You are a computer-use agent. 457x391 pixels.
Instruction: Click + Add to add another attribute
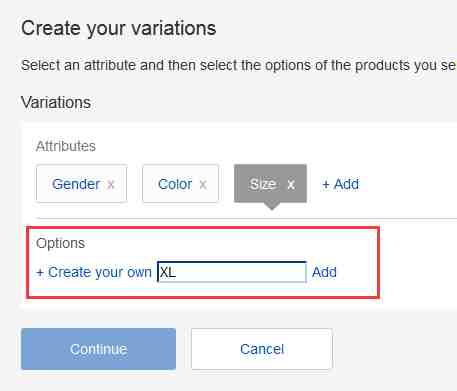coord(341,184)
